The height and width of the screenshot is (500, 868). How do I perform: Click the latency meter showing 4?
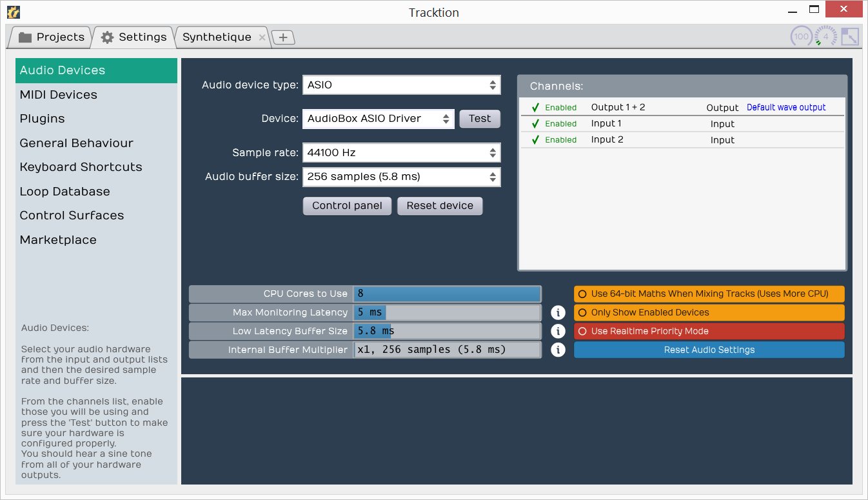(x=825, y=37)
